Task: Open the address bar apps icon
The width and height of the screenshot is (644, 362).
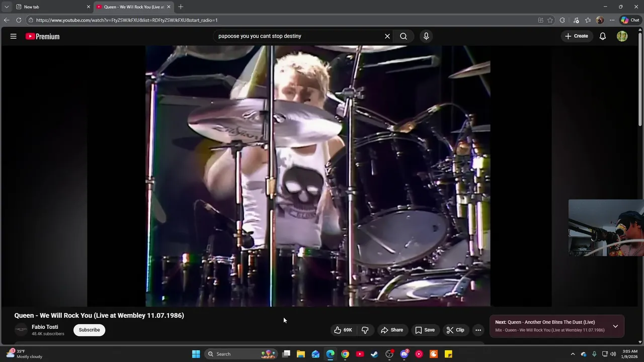Action: (x=540, y=20)
